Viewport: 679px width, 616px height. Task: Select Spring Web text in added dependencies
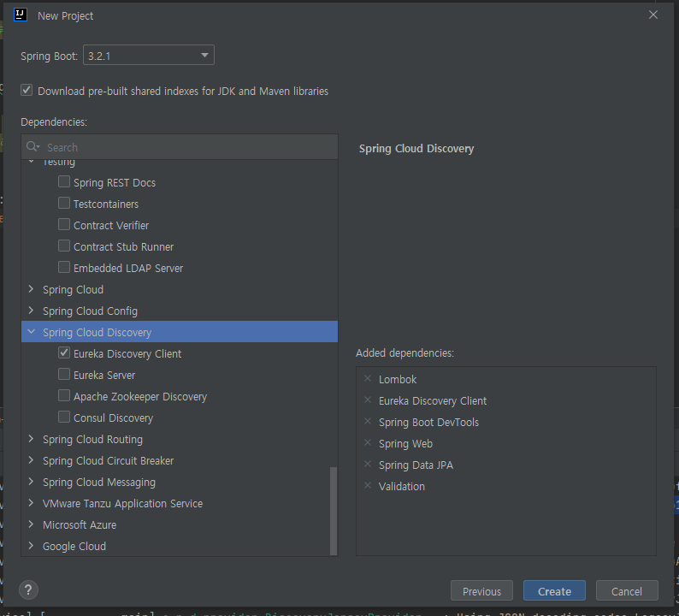(405, 444)
